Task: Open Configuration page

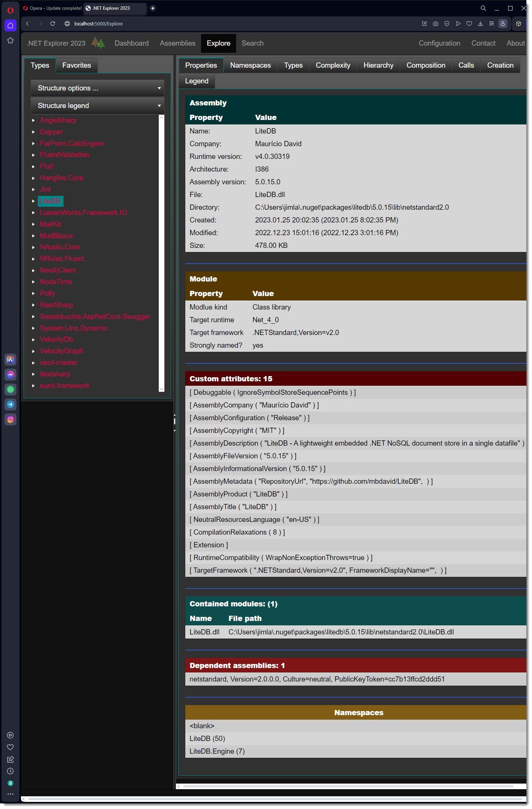Action: 439,43
